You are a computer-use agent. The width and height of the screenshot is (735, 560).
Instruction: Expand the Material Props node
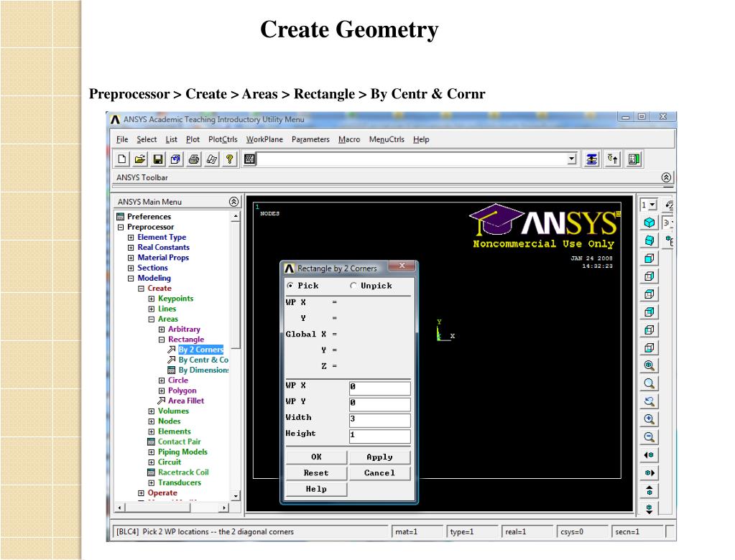[x=131, y=258]
